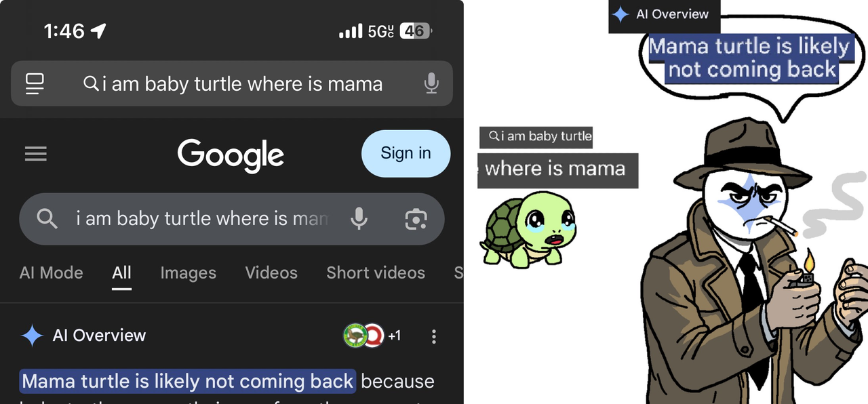Click the Google logo

point(231,155)
